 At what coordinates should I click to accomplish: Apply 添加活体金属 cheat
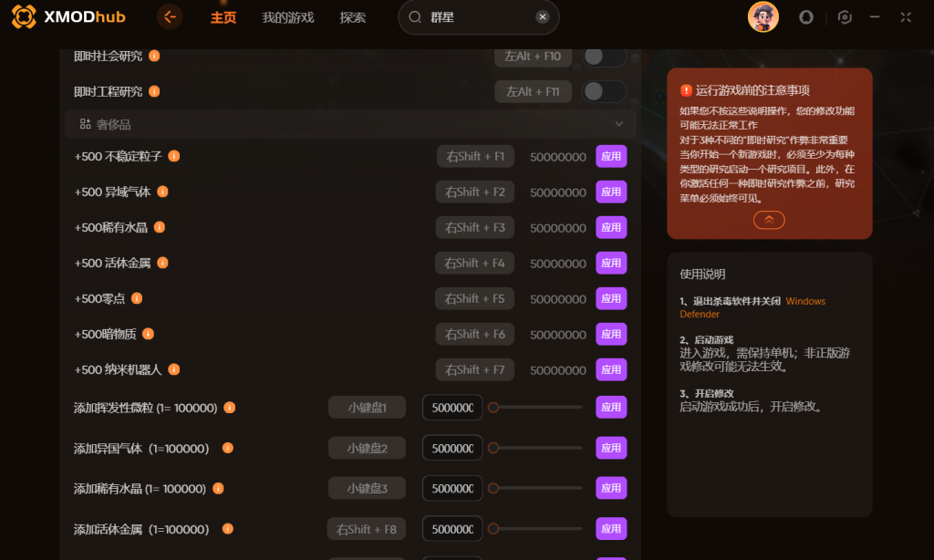point(611,529)
